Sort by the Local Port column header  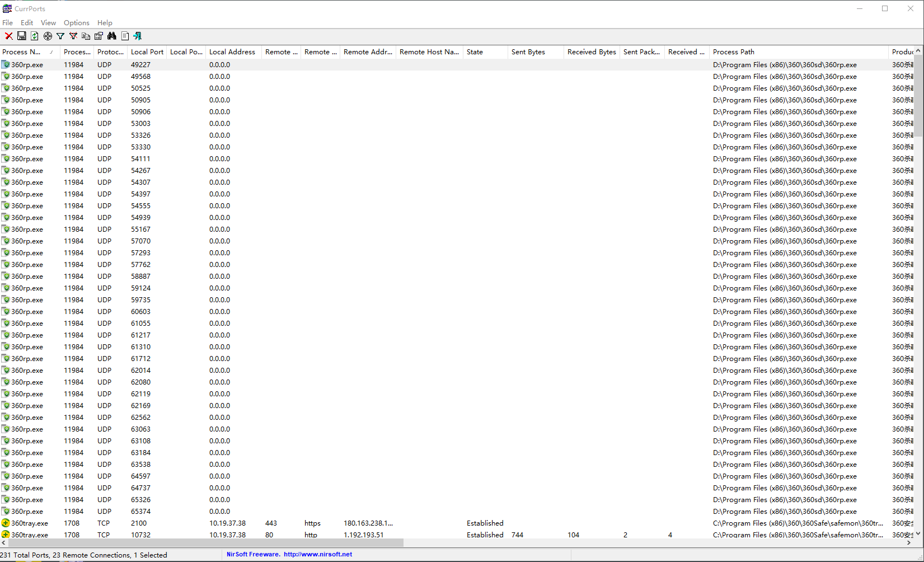(147, 52)
